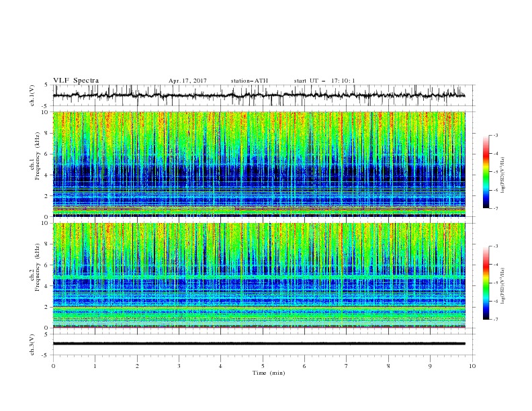Image resolution: width=532 pixels, height=411 pixels.
Task: Click the "-3" label on ch.1 colorbar
Action: coord(495,135)
